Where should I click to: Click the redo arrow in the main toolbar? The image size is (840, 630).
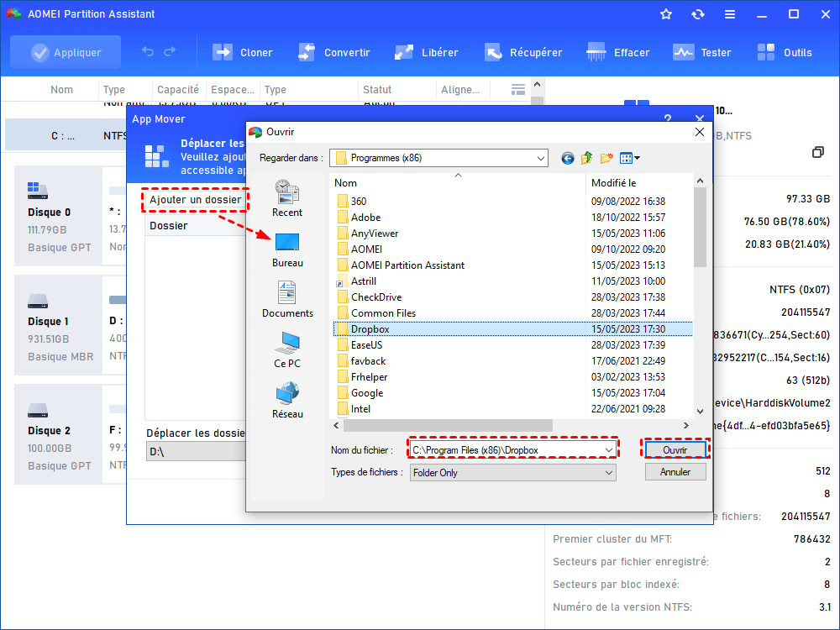click(x=170, y=52)
